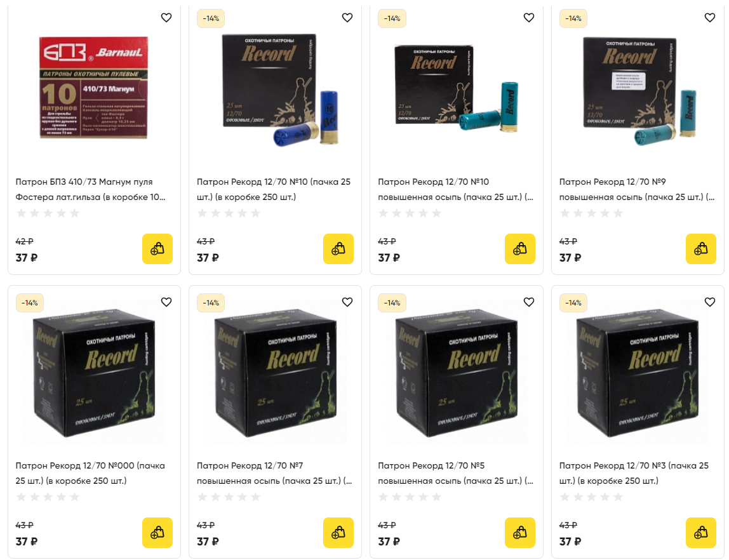Rate Рекорд 12/70 №000 five stars
The height and width of the screenshot is (560, 729).
click(74, 497)
